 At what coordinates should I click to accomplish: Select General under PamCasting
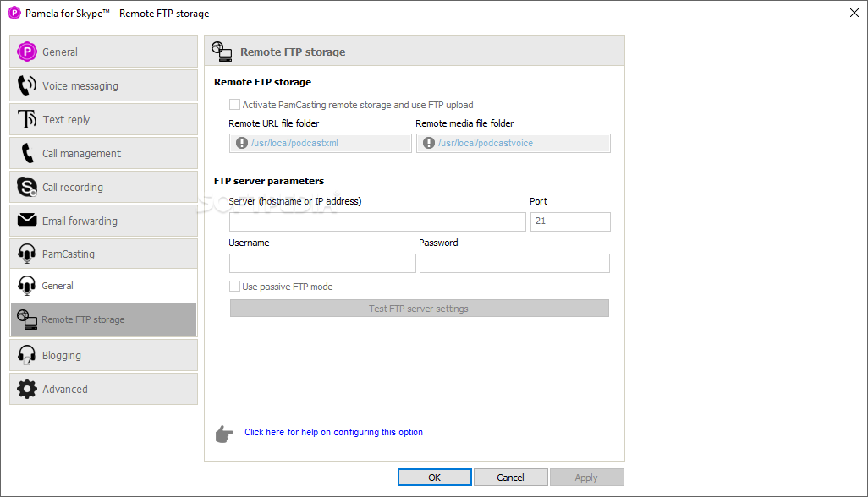tap(103, 286)
